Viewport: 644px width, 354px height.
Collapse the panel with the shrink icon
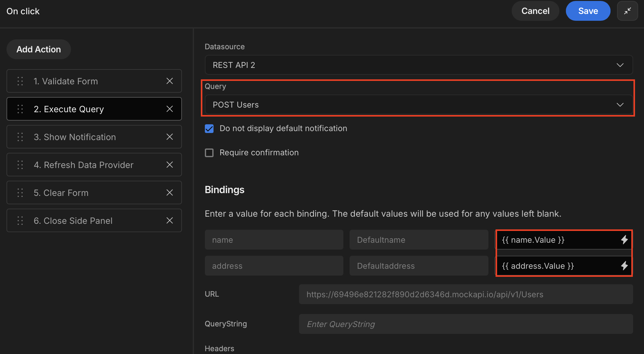pos(627,11)
